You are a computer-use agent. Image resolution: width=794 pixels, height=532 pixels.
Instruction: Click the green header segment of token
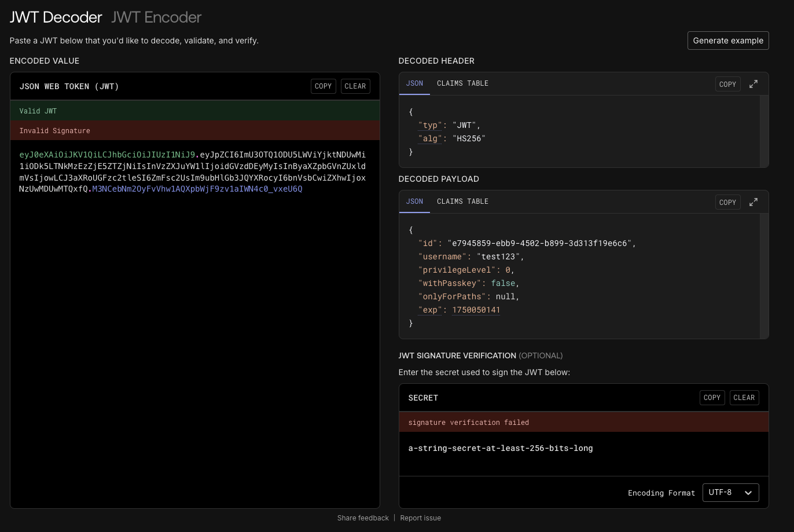tap(107, 155)
